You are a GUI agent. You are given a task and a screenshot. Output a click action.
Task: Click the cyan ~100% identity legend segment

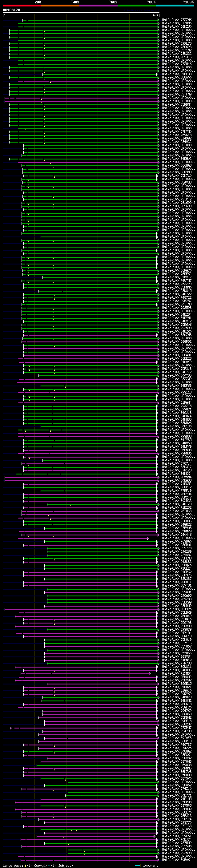(175, 6)
